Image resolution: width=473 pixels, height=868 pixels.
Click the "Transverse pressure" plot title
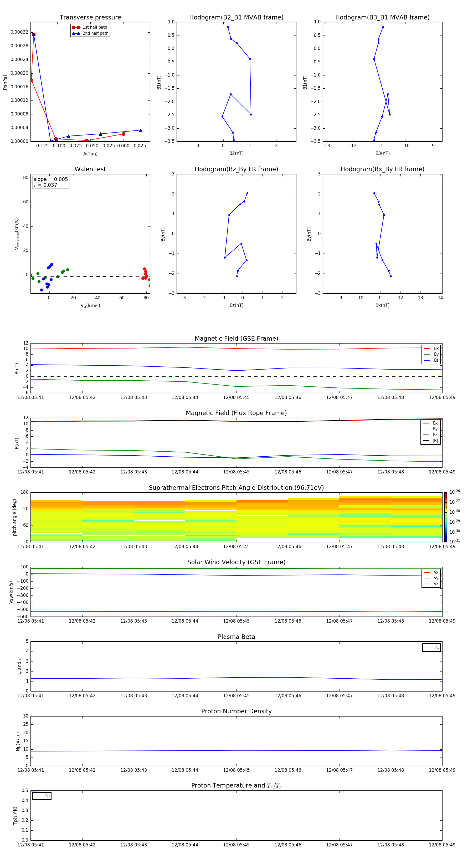(x=90, y=17)
